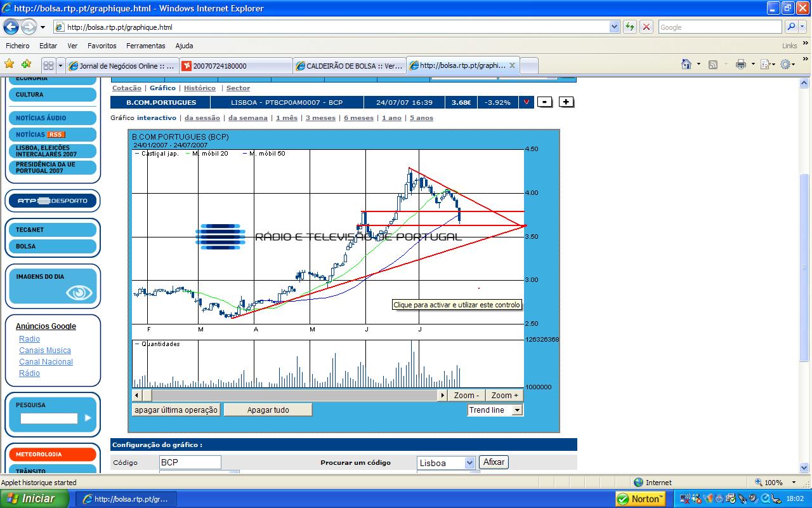Close the bolsa.rtp.pt graphique tab
This screenshot has height=508, width=812.
(x=512, y=65)
